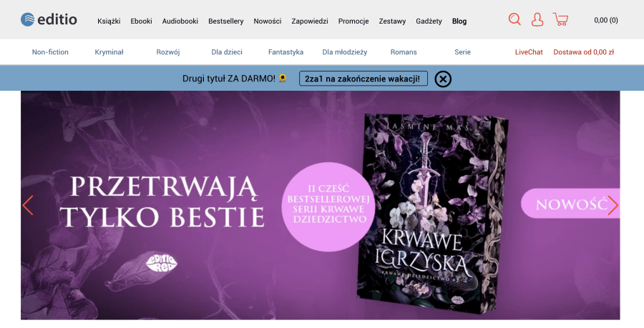Open the Ebooki menu
The image size is (644, 328).
tap(141, 21)
